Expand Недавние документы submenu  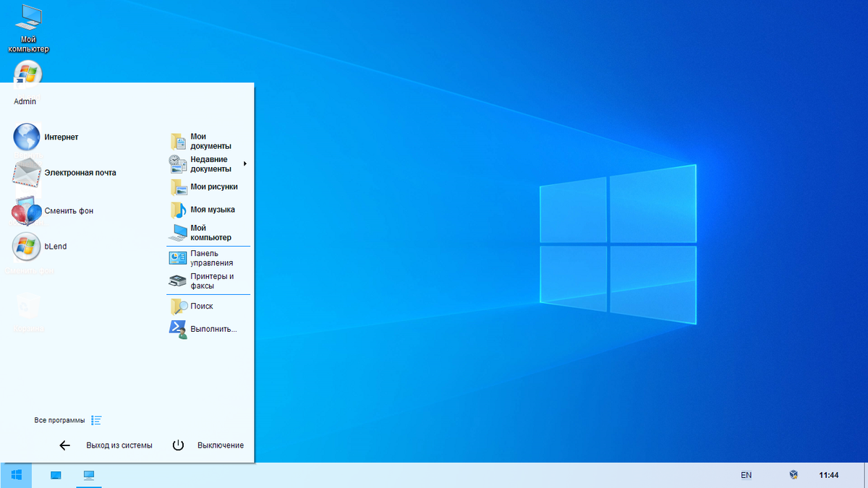[208, 164]
